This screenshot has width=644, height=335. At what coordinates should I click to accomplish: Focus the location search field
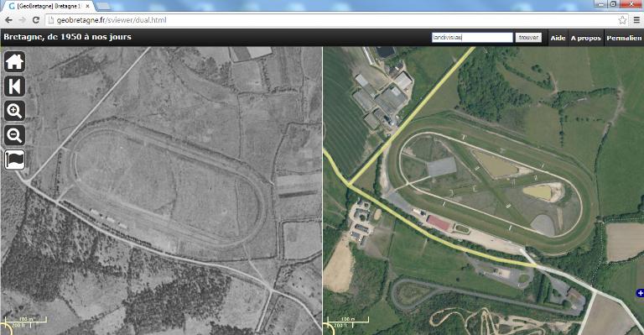click(472, 38)
